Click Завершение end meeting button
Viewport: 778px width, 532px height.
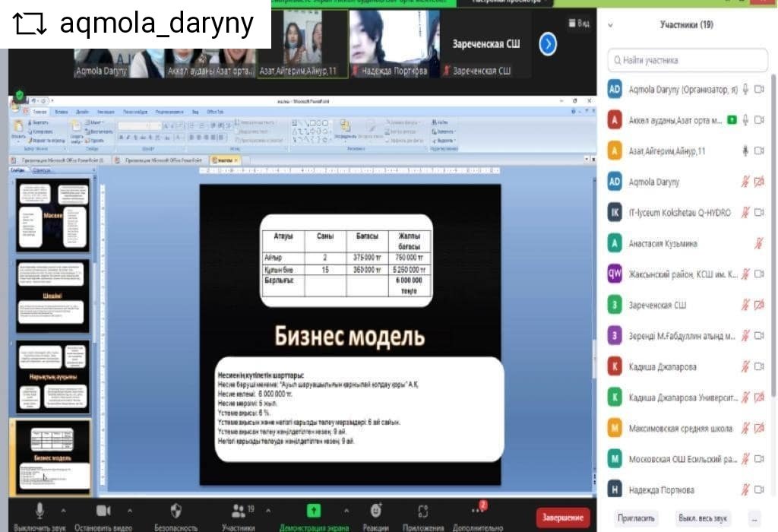[x=563, y=517]
